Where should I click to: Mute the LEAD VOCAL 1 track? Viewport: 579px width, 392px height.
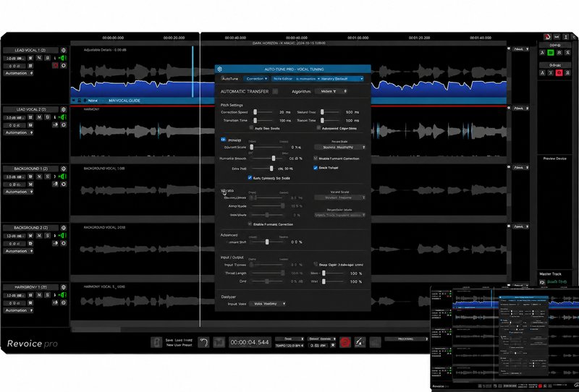(39, 58)
